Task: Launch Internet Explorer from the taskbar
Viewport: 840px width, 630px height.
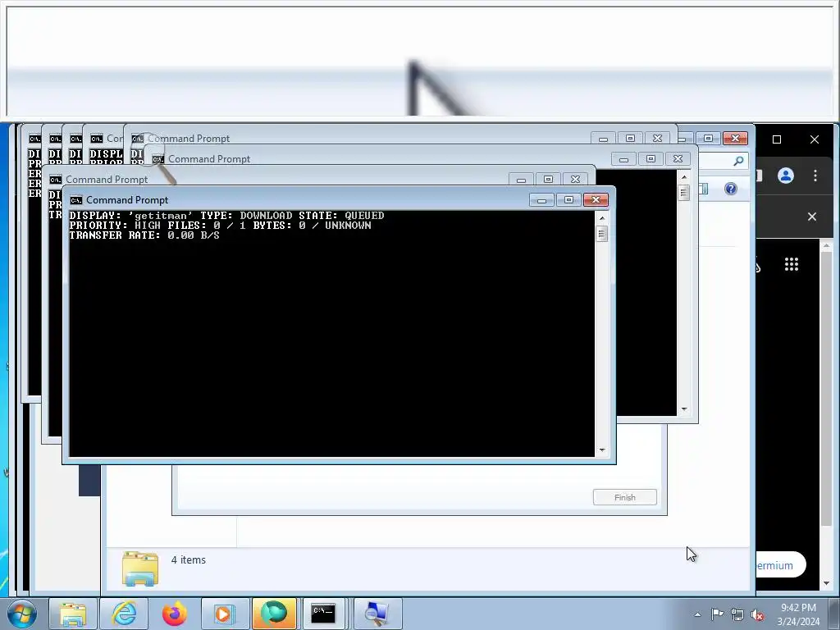Action: (124, 614)
